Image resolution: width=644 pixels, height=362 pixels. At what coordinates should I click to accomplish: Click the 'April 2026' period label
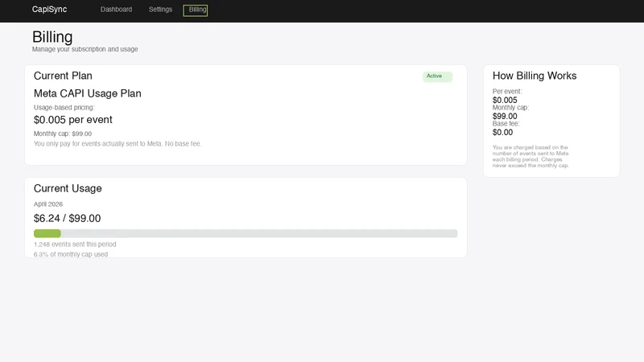48,204
